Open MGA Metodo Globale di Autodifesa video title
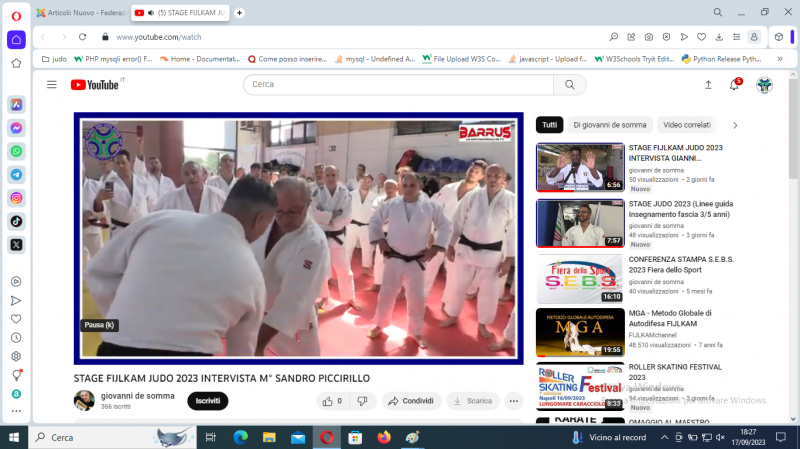This screenshot has height=449, width=800. 670,318
